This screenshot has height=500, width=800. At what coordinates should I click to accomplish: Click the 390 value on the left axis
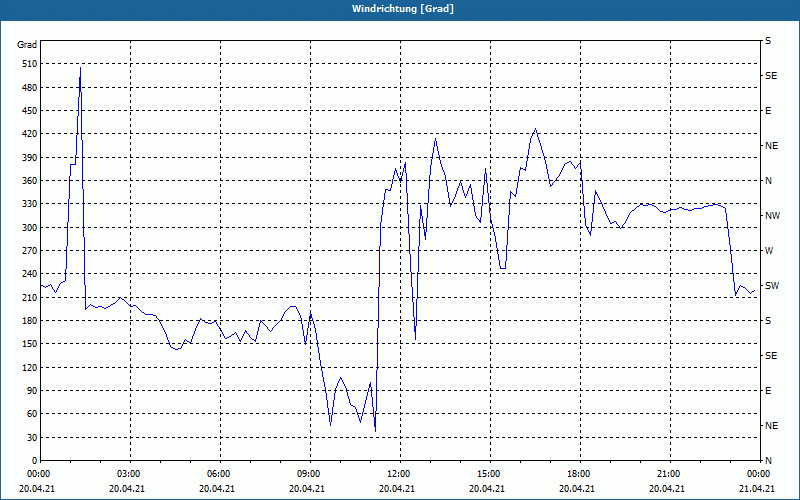coord(30,158)
